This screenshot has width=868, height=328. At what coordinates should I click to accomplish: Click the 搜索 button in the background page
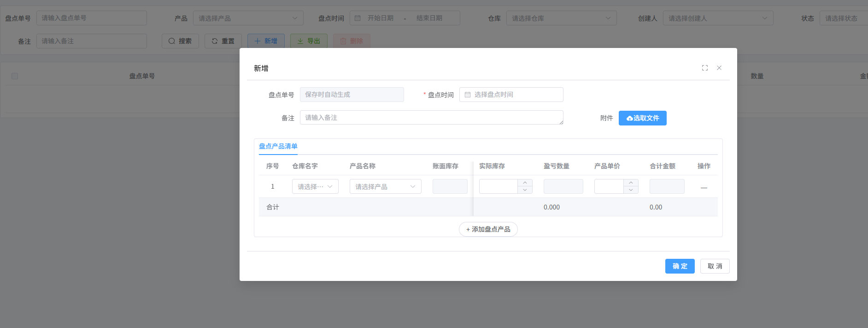point(180,41)
